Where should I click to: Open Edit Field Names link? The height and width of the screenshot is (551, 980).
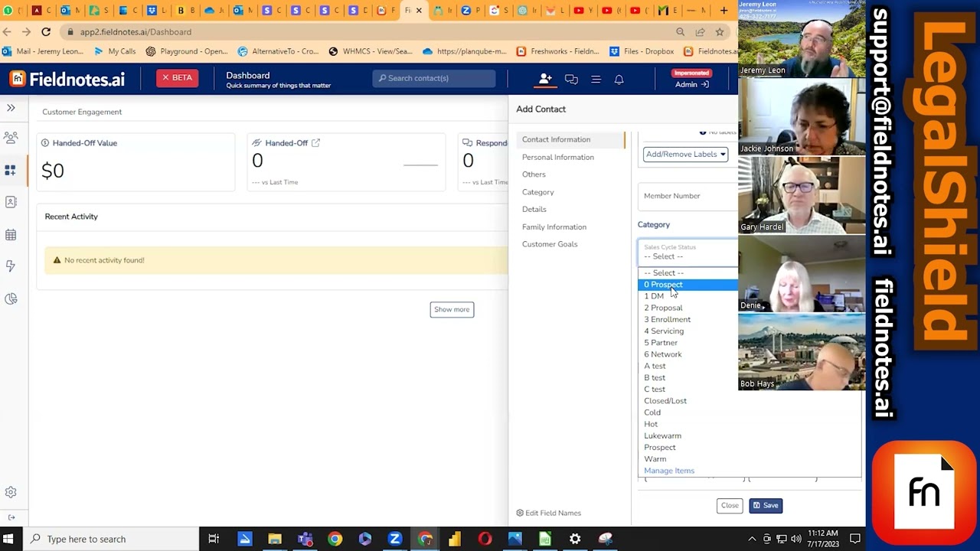[548, 513]
